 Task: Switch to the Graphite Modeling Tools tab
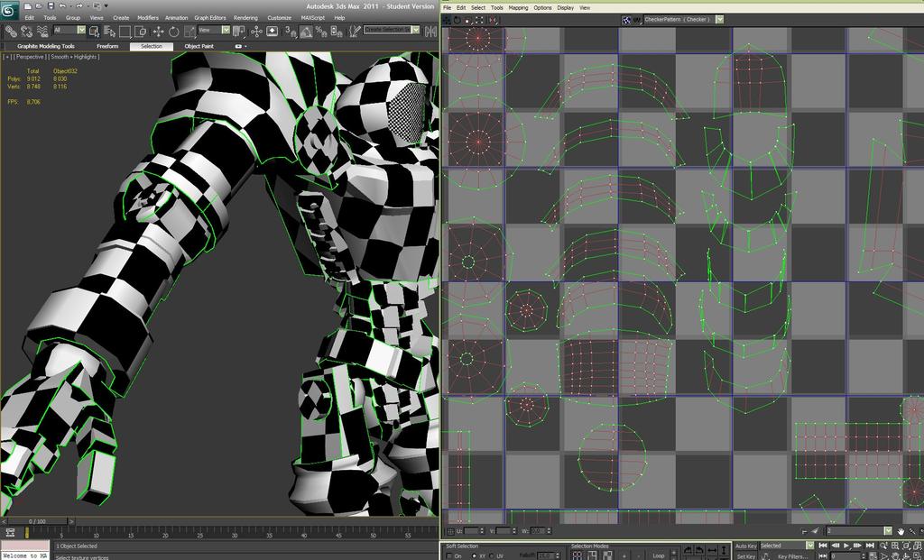(46, 46)
